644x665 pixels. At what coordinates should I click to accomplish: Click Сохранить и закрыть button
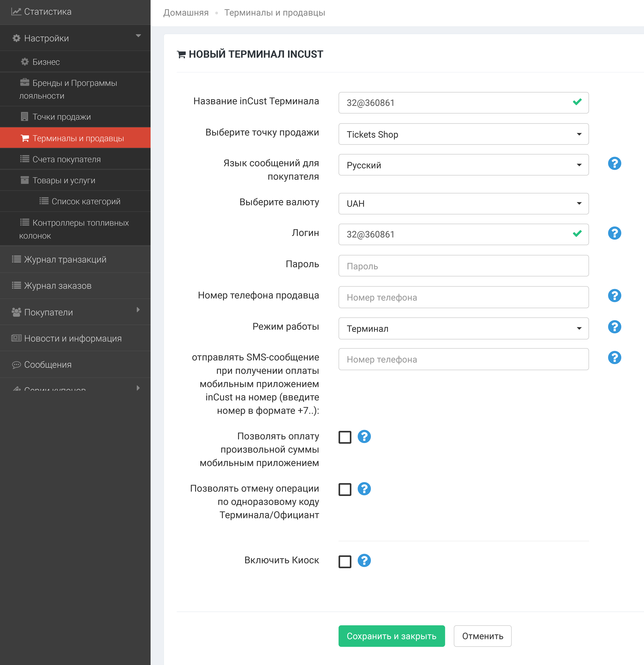pos(392,636)
